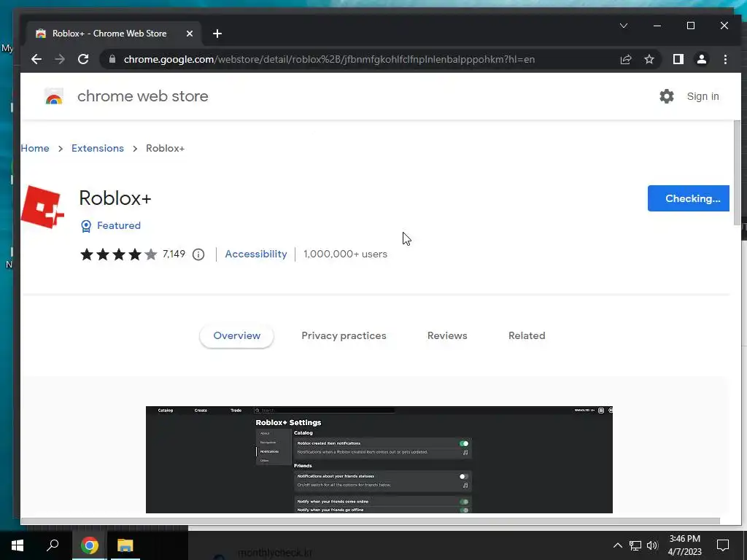Open File Explorer from the taskbar
Viewport: 747px width, 560px height.
[125, 545]
